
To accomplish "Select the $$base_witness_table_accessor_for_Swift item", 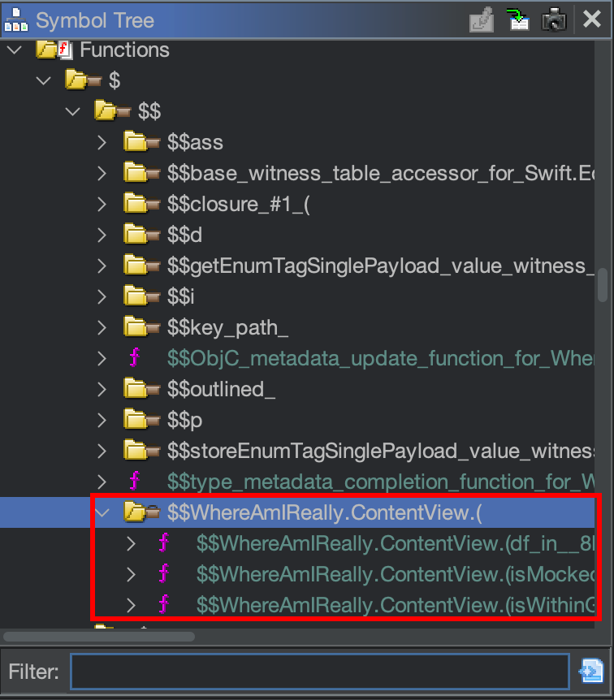I will coord(382,174).
